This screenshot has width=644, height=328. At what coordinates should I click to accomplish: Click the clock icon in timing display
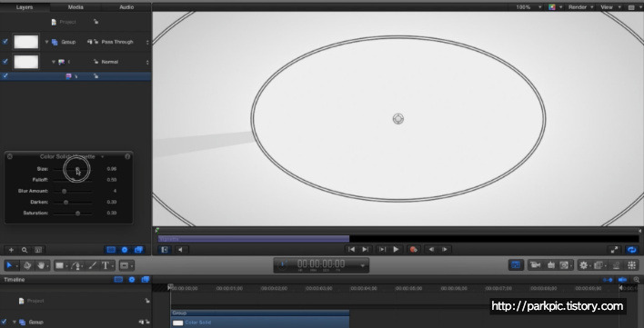click(283, 265)
